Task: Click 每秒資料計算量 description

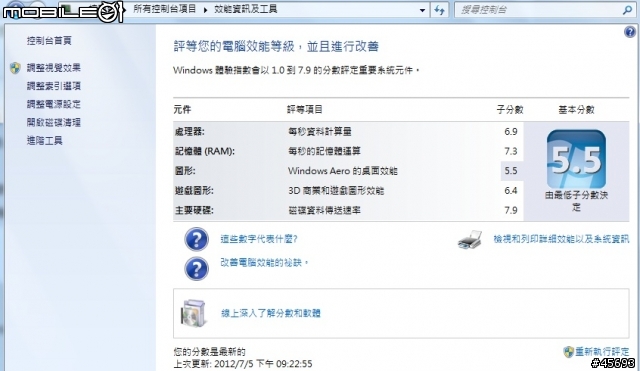Action: click(320, 131)
